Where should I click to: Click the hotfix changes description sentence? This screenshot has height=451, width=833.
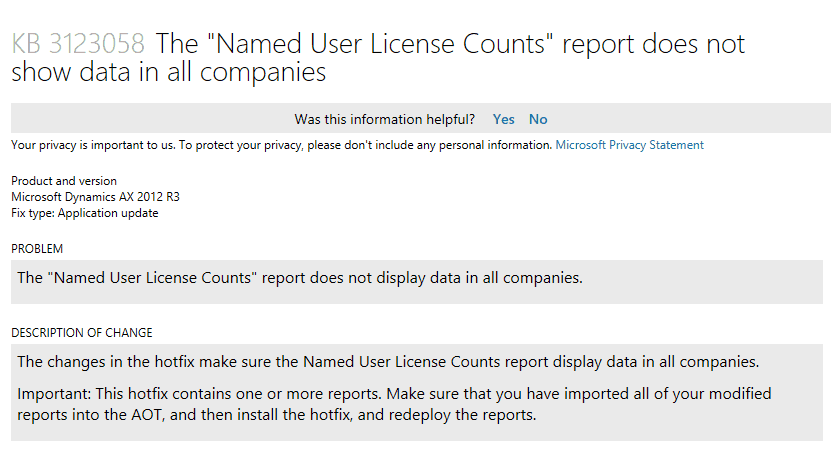pyautogui.click(x=388, y=362)
